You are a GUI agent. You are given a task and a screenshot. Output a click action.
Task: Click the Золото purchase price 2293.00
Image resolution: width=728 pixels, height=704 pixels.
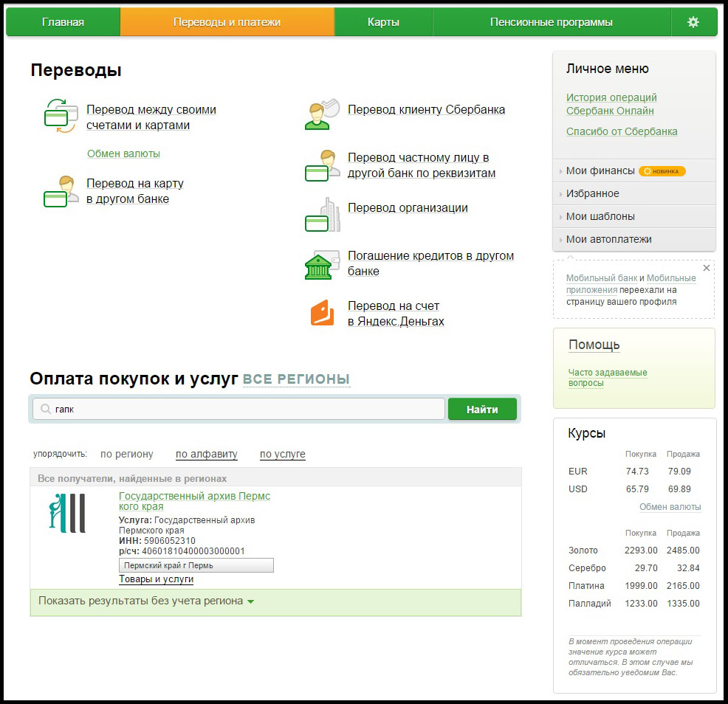pos(641,550)
